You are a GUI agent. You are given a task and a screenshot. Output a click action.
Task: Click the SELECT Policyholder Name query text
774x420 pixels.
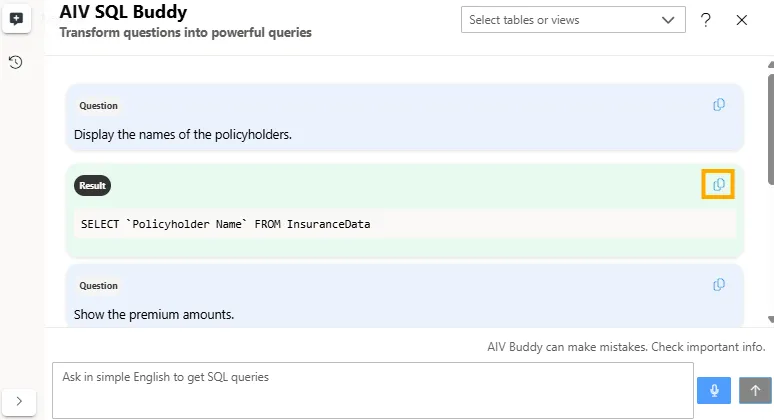tap(226, 224)
